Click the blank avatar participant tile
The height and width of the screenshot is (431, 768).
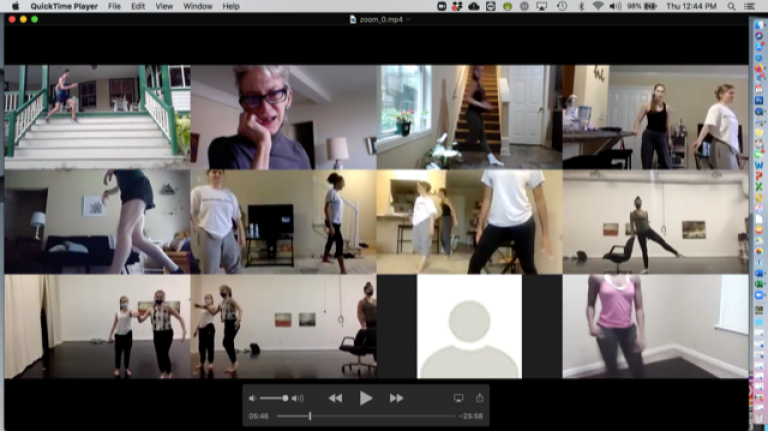(x=469, y=326)
